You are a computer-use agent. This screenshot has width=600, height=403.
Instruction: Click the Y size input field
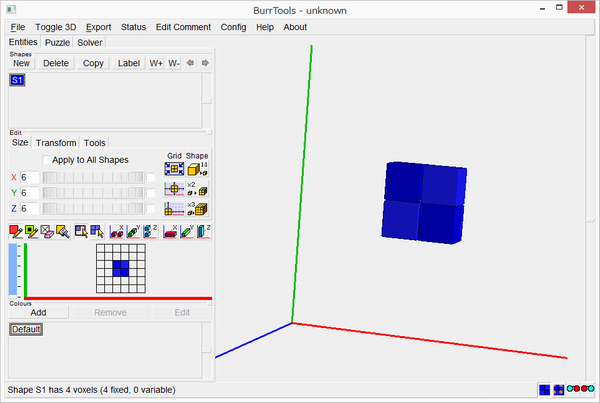coord(29,193)
